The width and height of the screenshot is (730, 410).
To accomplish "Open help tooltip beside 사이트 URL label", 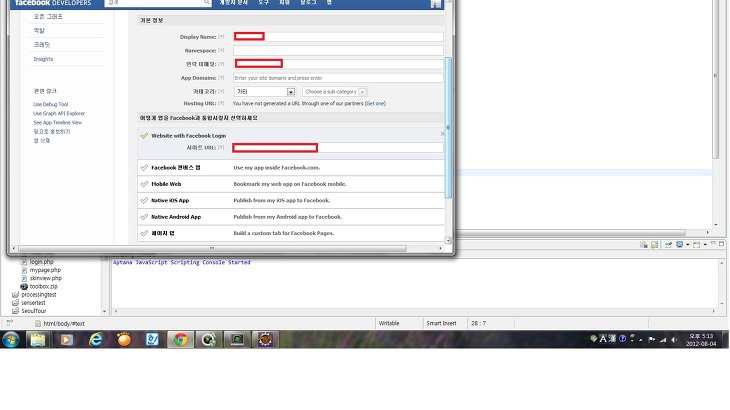I will pos(221,148).
